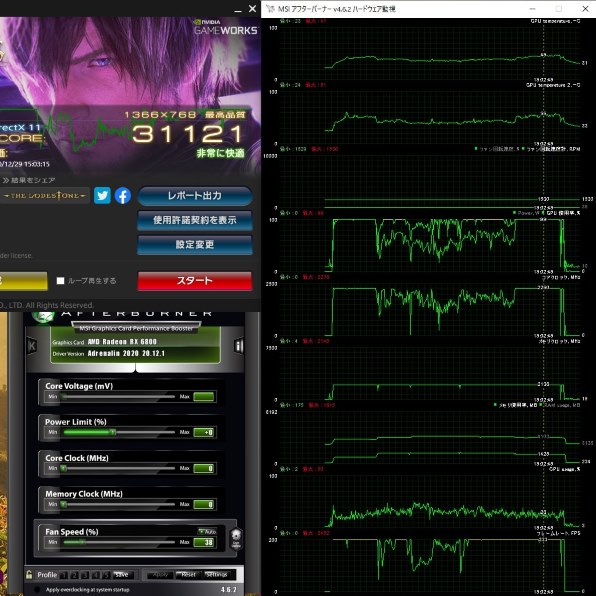
Task: Open The Lodestone banner link
Action: click(45, 195)
